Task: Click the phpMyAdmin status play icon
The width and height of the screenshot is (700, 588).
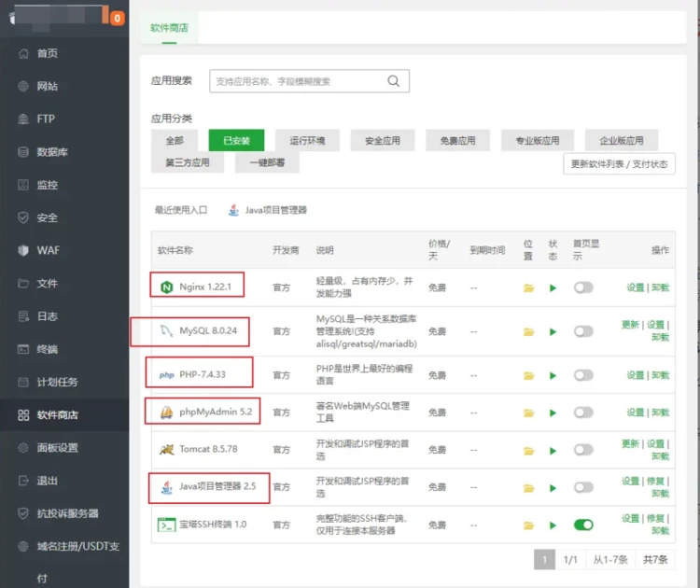Action: tap(553, 413)
